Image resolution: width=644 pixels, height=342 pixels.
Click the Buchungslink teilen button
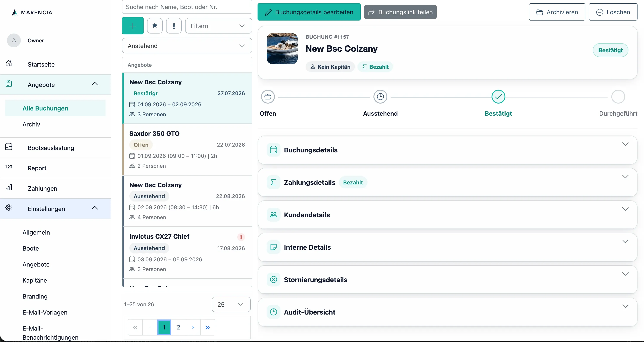click(x=400, y=12)
